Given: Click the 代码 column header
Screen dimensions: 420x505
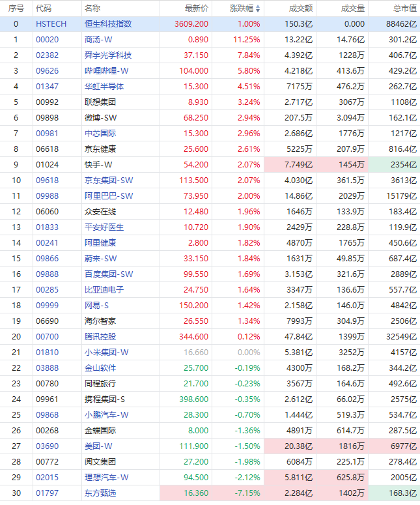Looking at the screenshot, I should [44, 8].
